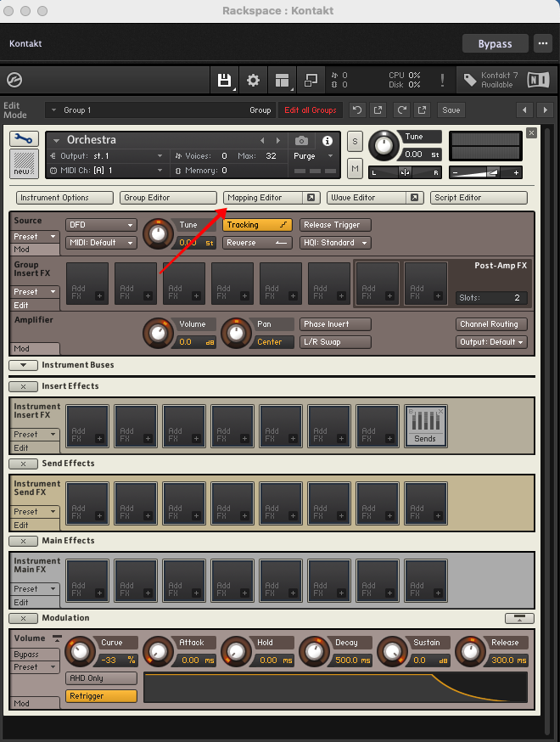Close Orchestra instrument with X

click(x=532, y=133)
